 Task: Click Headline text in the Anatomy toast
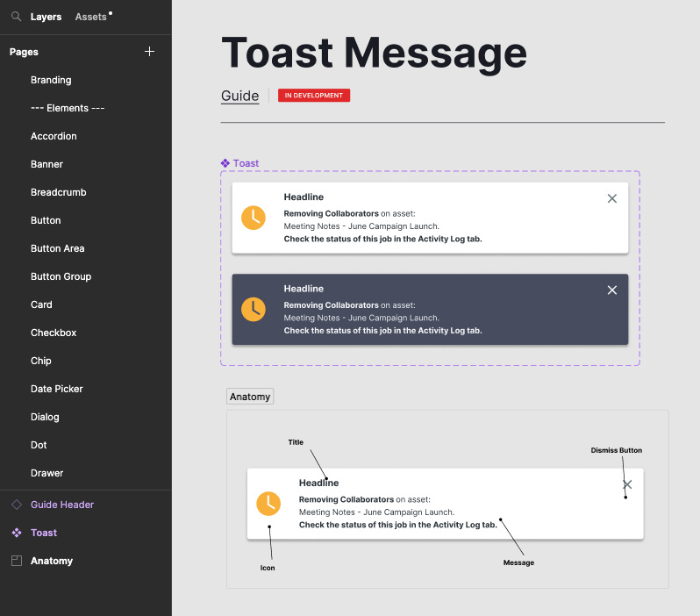point(318,483)
